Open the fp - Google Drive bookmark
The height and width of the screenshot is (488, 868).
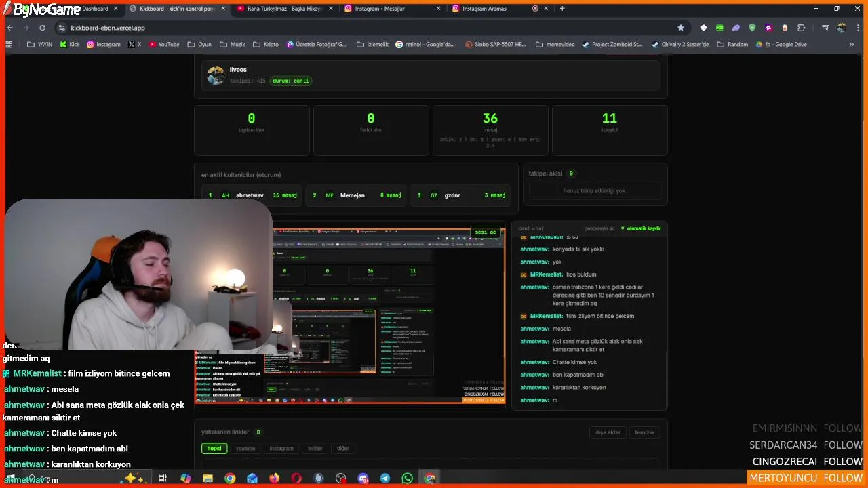click(781, 45)
